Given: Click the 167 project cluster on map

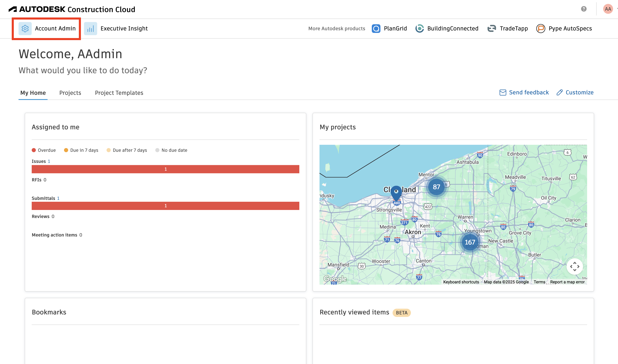Looking at the screenshot, I should pos(470,242).
